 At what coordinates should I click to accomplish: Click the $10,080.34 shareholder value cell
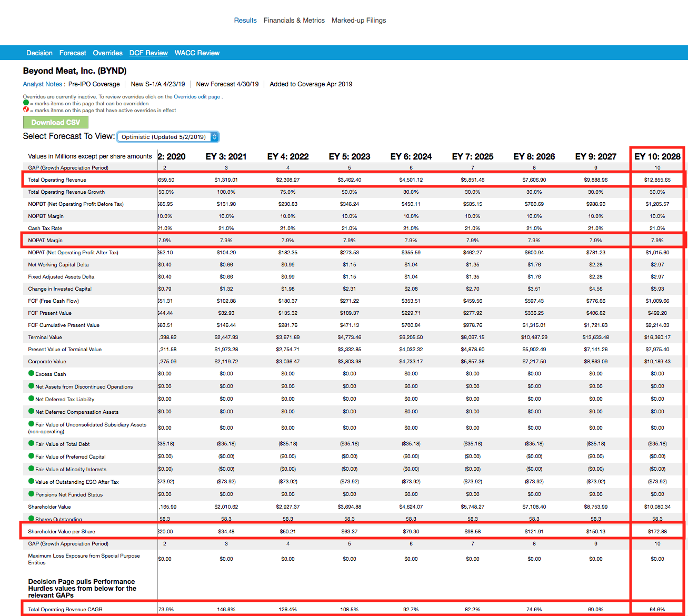tap(657, 507)
